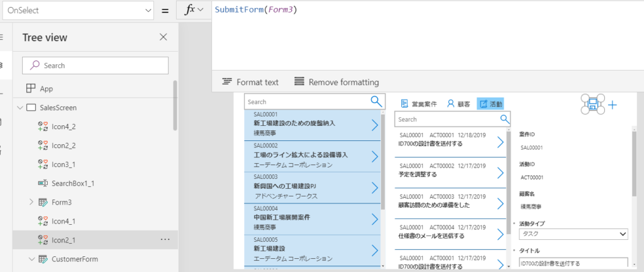Click the 顧客名 value 練馬商事
This screenshot has height=272, width=644.
(530, 207)
